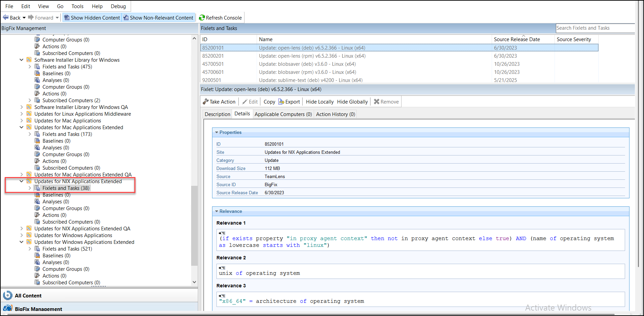Viewport: 644px width, 316px height.
Task: Open the Back history dropdown arrow
Action: pyautogui.click(x=24, y=18)
